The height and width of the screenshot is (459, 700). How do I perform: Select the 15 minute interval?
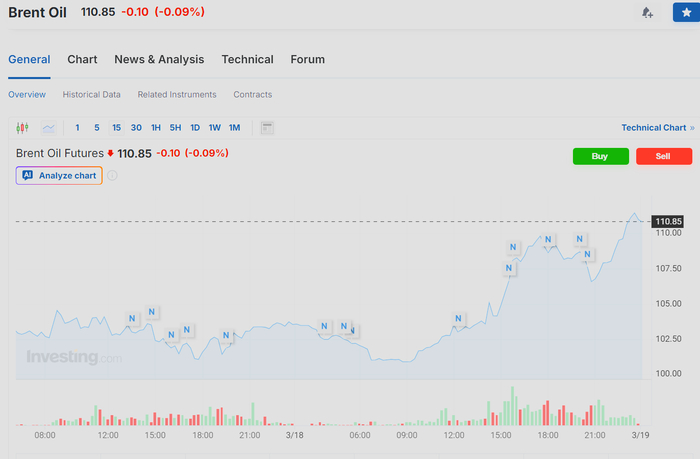(116, 128)
